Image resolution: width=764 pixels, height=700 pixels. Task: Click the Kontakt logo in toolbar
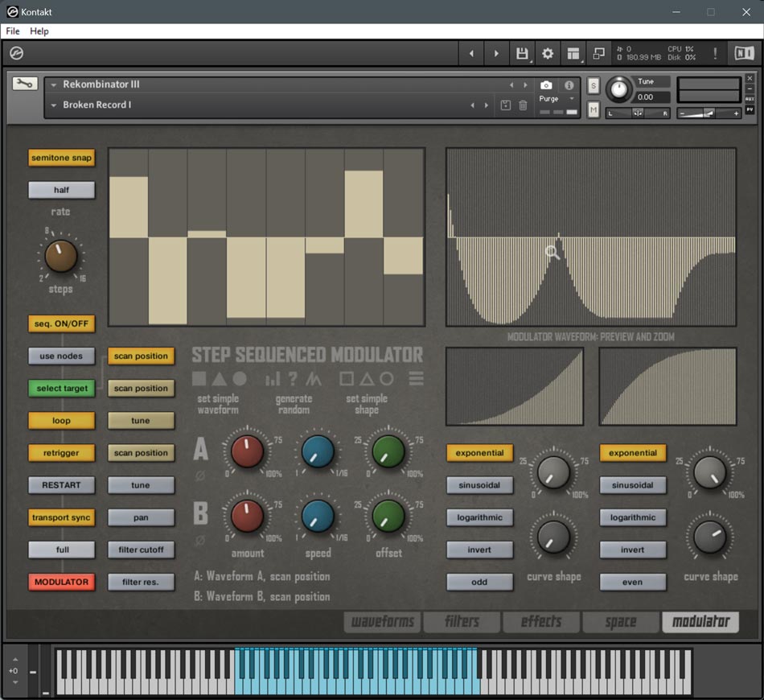(x=17, y=53)
